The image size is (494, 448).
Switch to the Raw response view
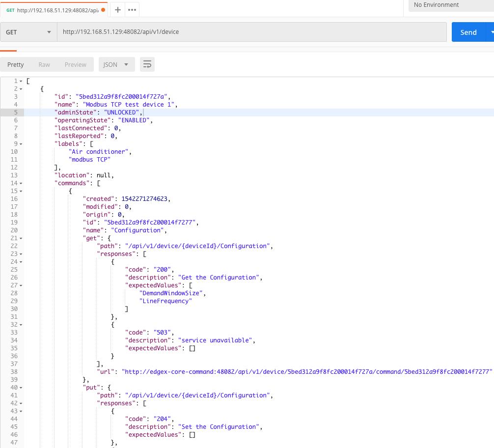(x=44, y=64)
